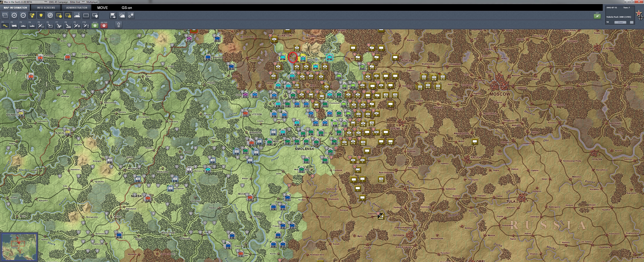Viewport: 644px width, 262px height.
Task: Click the flag with arrow icon
Action: [x=113, y=16]
